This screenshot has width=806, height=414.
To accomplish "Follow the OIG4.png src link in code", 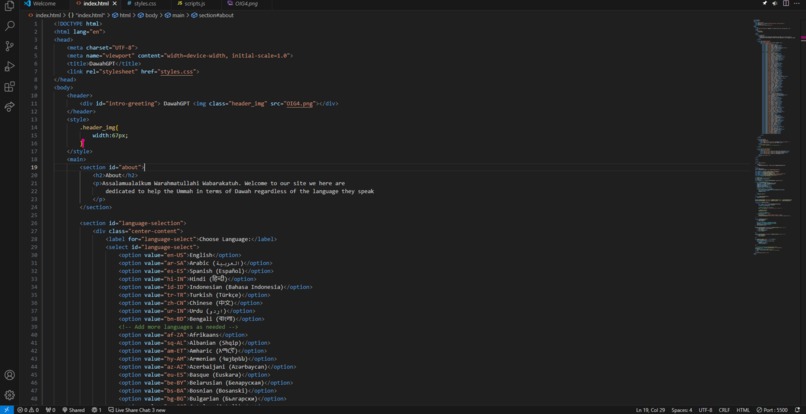I will coord(300,103).
